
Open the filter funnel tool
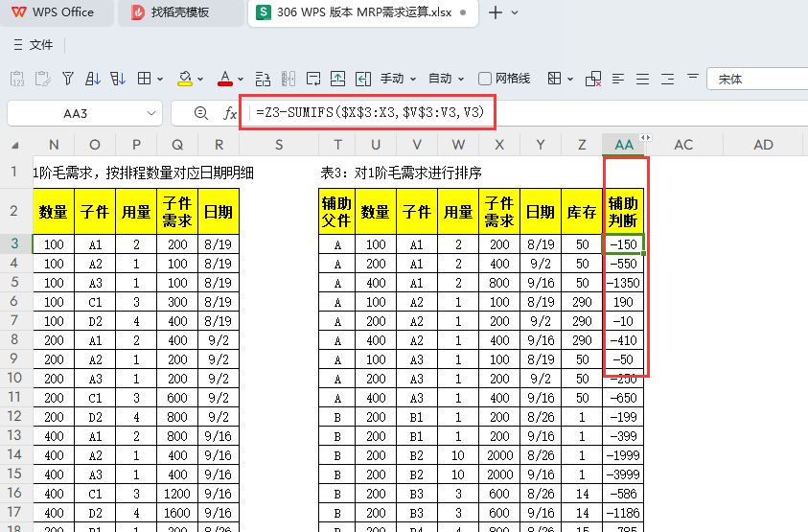coord(67,79)
